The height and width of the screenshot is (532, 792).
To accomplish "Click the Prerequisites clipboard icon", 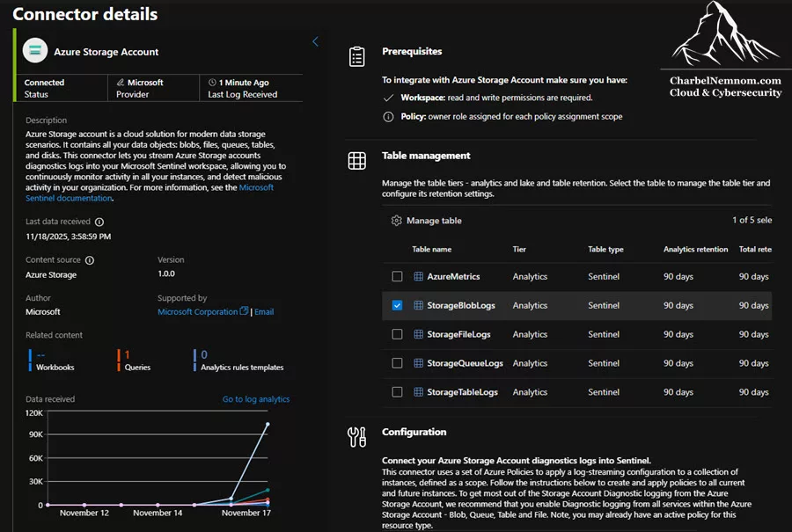I will [x=356, y=56].
